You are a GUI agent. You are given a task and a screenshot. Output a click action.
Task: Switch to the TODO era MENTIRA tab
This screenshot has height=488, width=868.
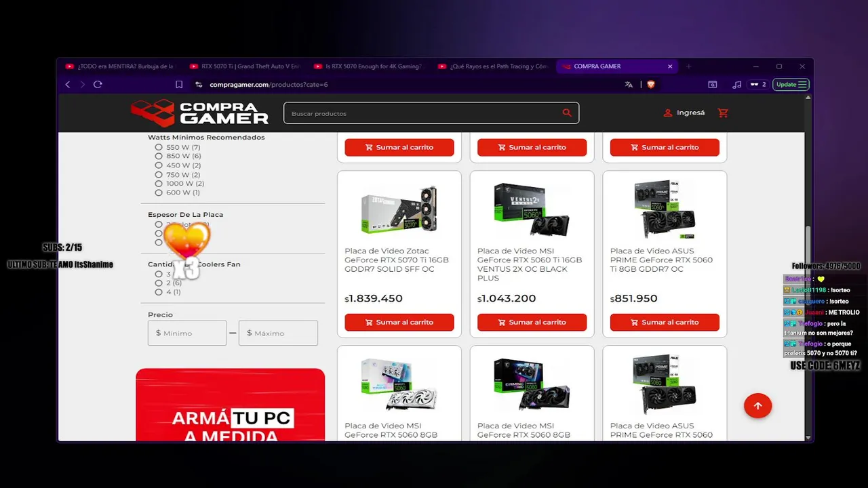pyautogui.click(x=119, y=66)
